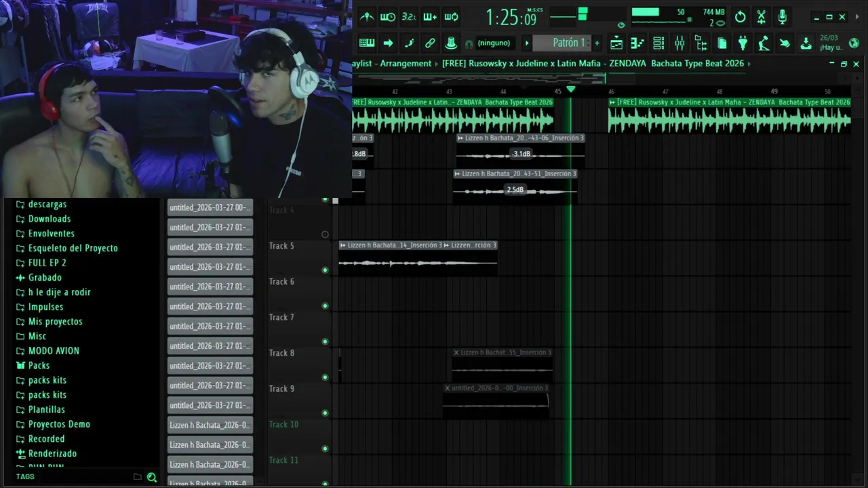Click the playhead marker on the timeline
The height and width of the screenshot is (488, 868).
[x=571, y=89]
